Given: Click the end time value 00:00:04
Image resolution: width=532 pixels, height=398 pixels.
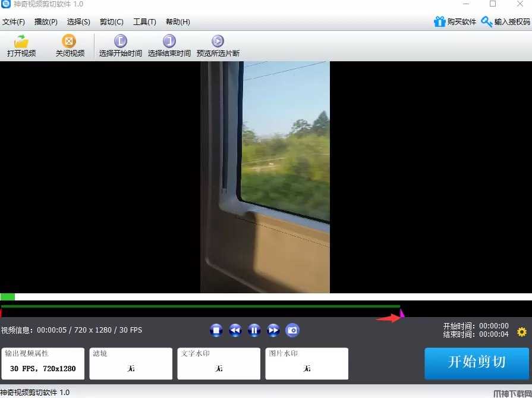Looking at the screenshot, I should (494, 334).
